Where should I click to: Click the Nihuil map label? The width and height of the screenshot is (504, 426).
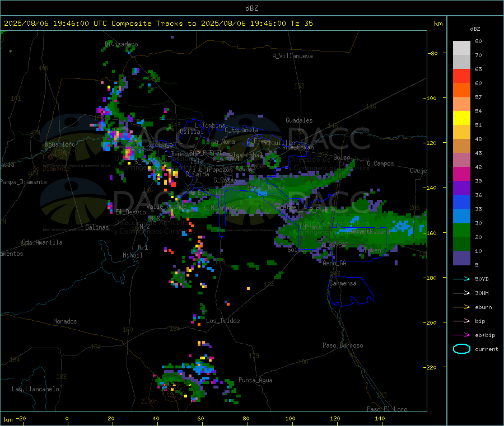coord(132,255)
